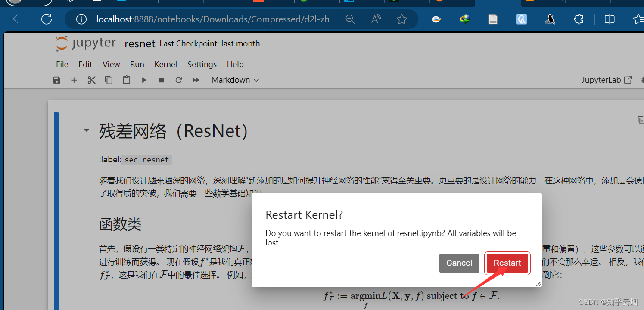Save notebook with floppy disk icon

point(57,80)
